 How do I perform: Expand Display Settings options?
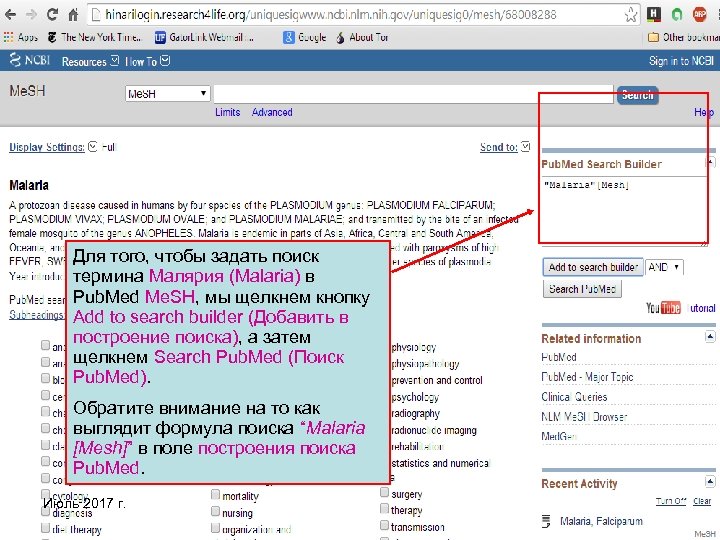(x=53, y=147)
